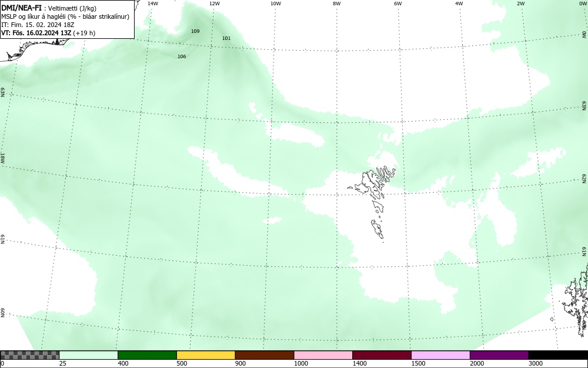Viewport: 588px width, 368px height.
Task: Click the horizontal '0W' label at top
Action: (x=583, y=4)
